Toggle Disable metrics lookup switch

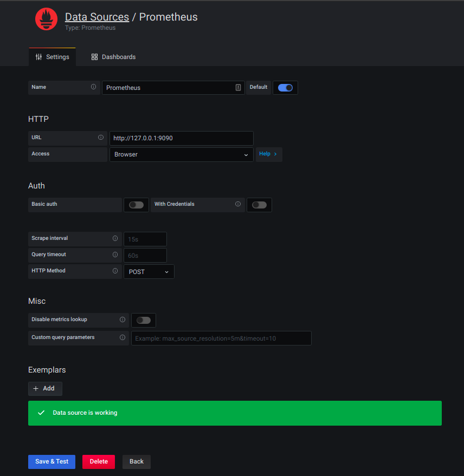(144, 320)
